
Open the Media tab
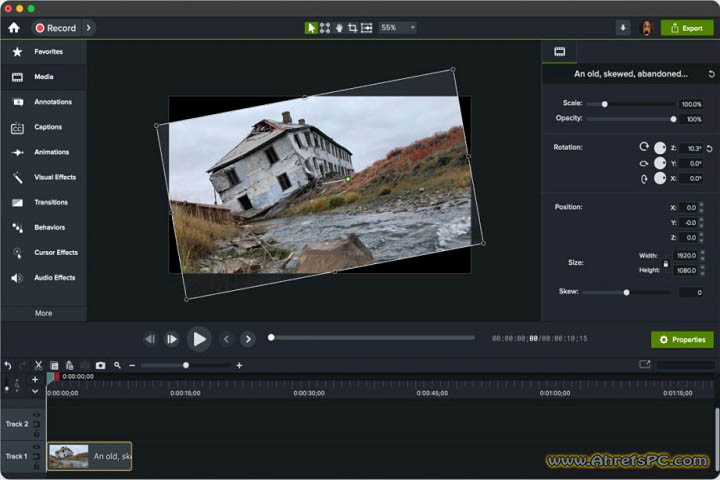point(43,77)
